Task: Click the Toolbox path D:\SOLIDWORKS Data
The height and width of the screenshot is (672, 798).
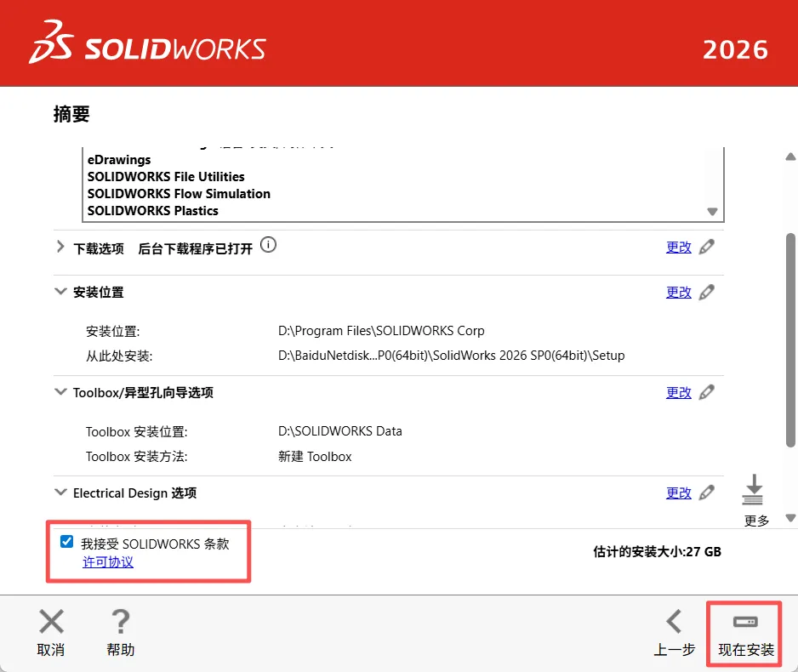Action: click(x=340, y=431)
